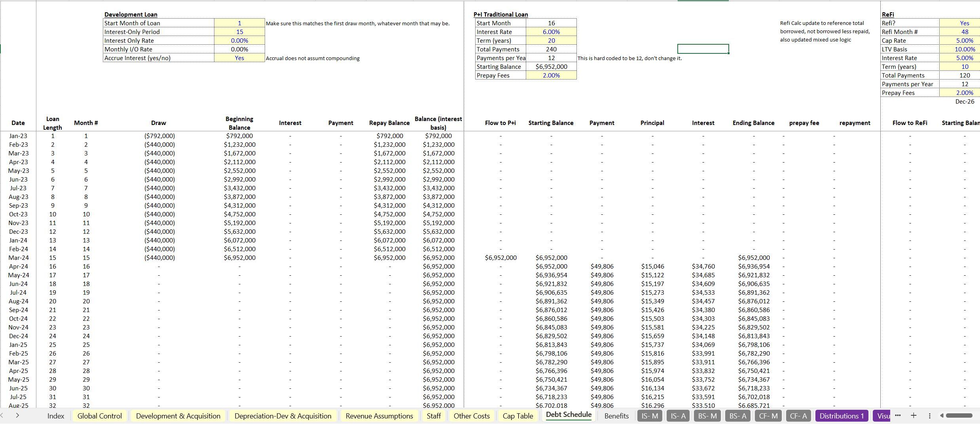Select the Principal column header
The width and height of the screenshot is (980, 424).
tap(652, 123)
